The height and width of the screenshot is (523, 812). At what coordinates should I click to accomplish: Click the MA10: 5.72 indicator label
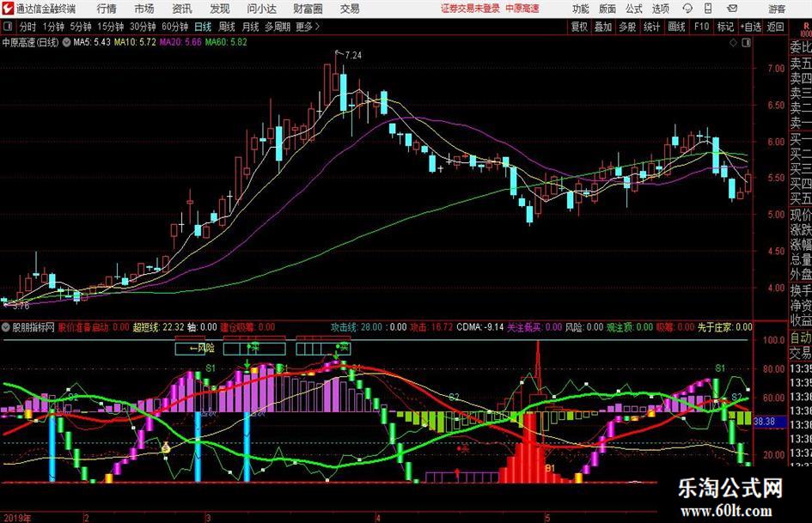pyautogui.click(x=135, y=42)
